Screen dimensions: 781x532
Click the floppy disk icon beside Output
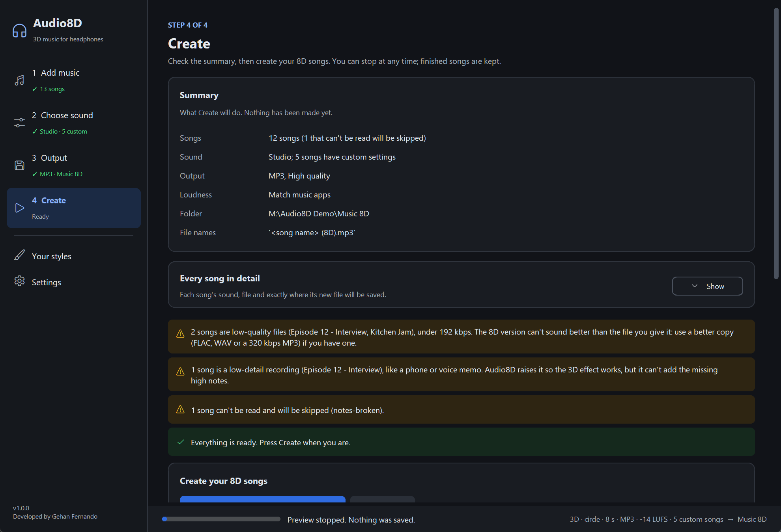(19, 166)
